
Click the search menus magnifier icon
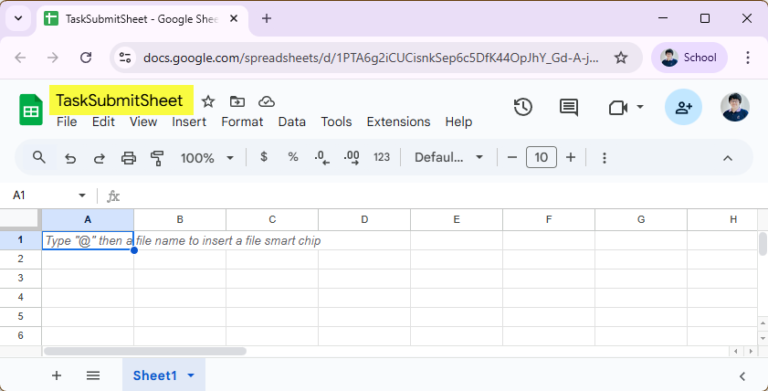(39, 157)
